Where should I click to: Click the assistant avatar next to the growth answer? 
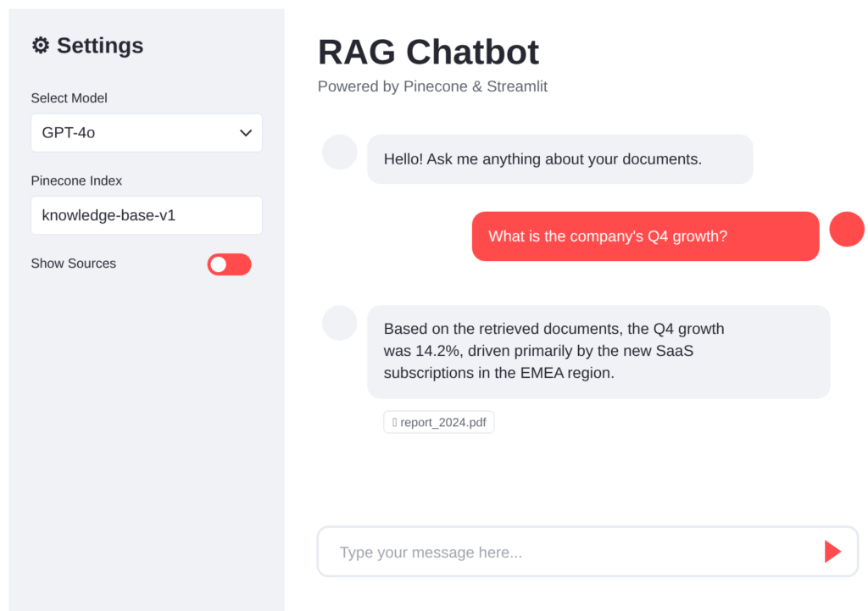coord(339,323)
